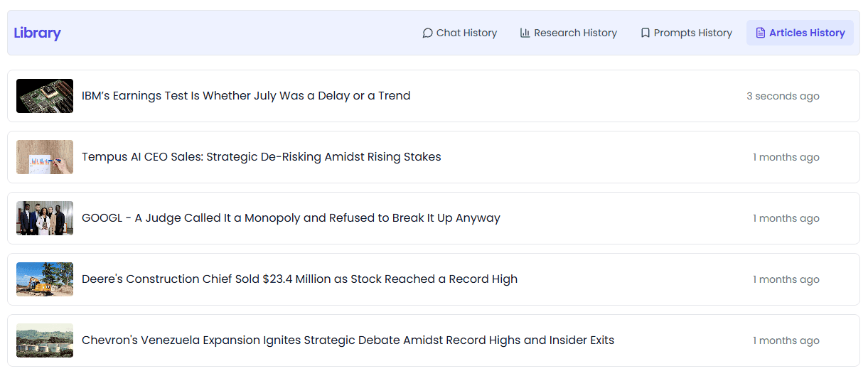Click the bar chart icon beside Research History
The height and width of the screenshot is (371, 868).
point(525,33)
